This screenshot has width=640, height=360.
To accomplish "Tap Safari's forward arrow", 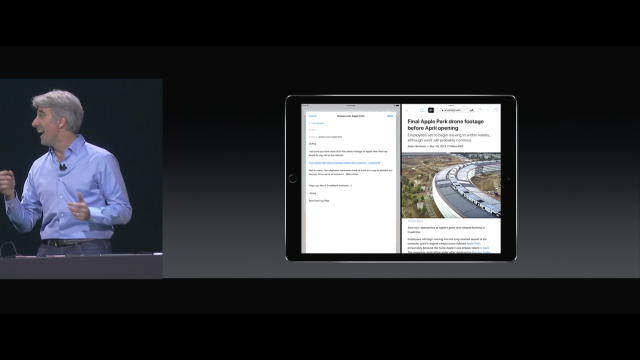I will pyautogui.click(x=415, y=110).
